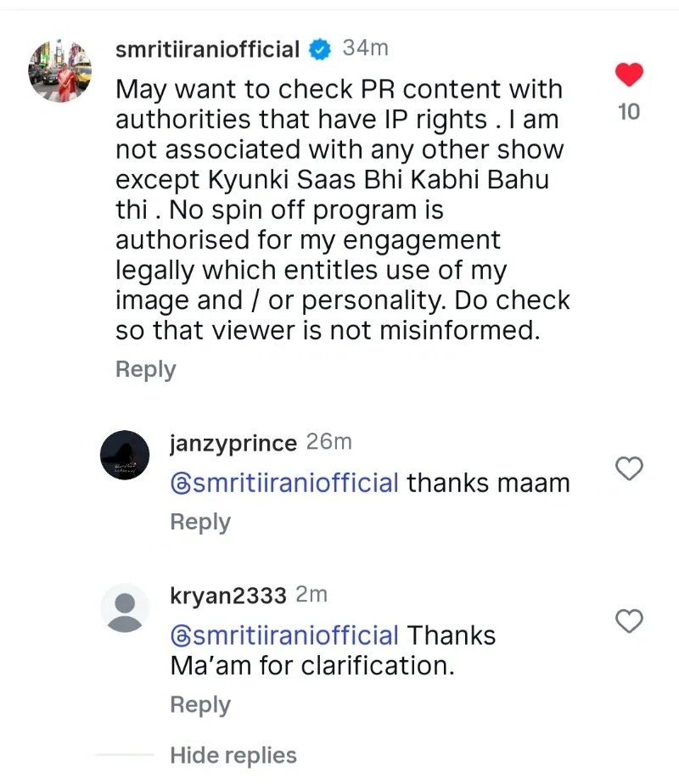Viewport: 679px width, 784px height.
Task: Open smritiiraniofficial's profile picture
Action: 59,70
